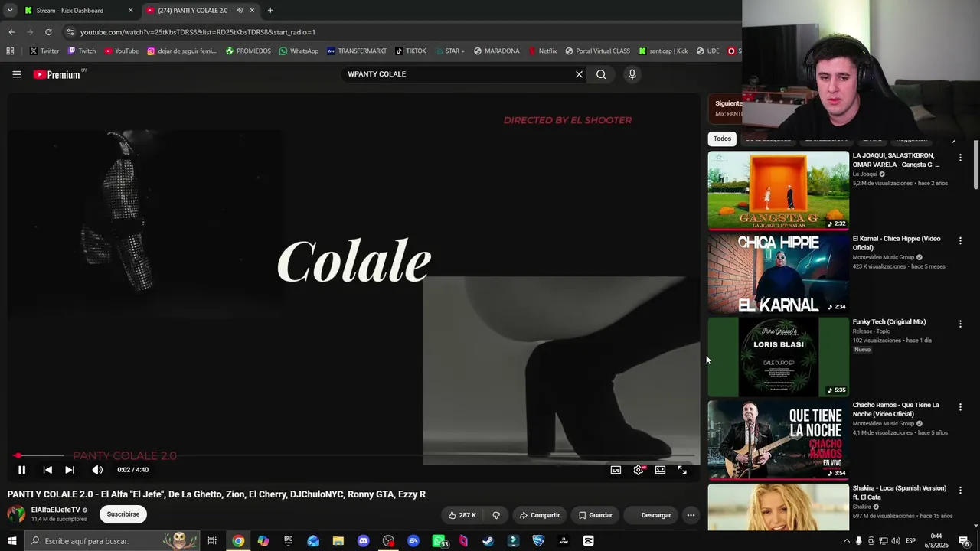Screen dimensions: 980x551
Task: Open the PROMIEDOS bookmark
Action: (x=248, y=51)
